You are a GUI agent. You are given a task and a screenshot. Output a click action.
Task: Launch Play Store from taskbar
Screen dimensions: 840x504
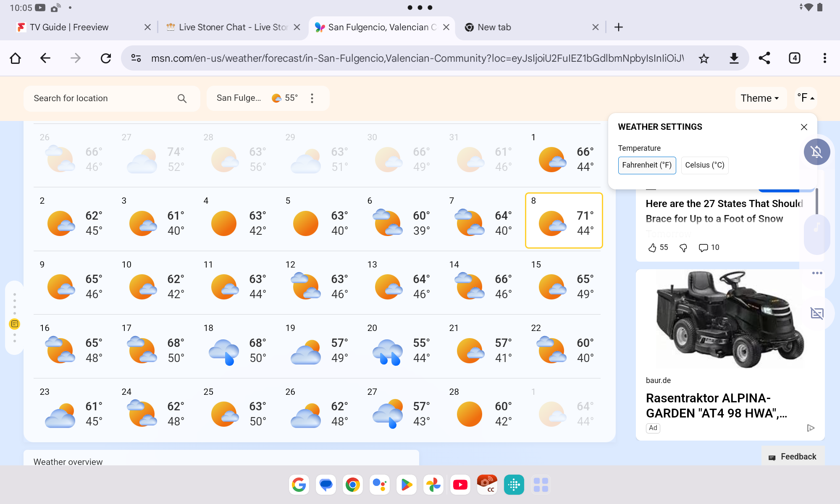pyautogui.click(x=407, y=485)
